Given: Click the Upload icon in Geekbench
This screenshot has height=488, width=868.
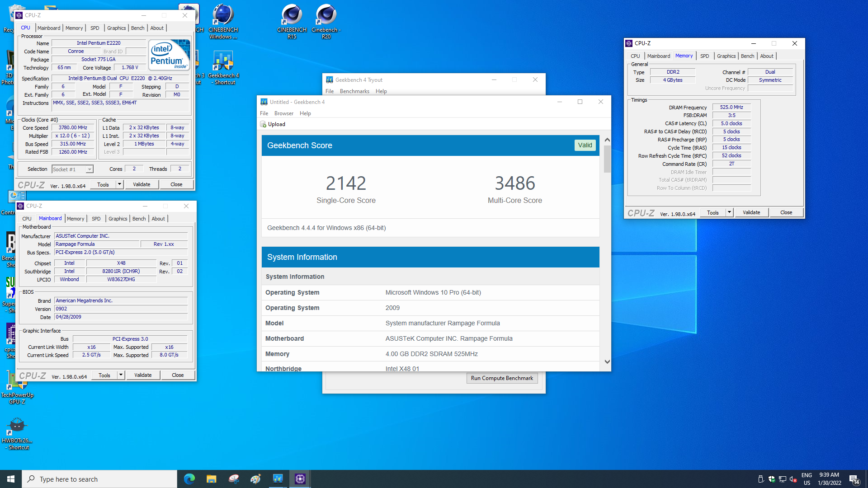Looking at the screenshot, I should (263, 124).
